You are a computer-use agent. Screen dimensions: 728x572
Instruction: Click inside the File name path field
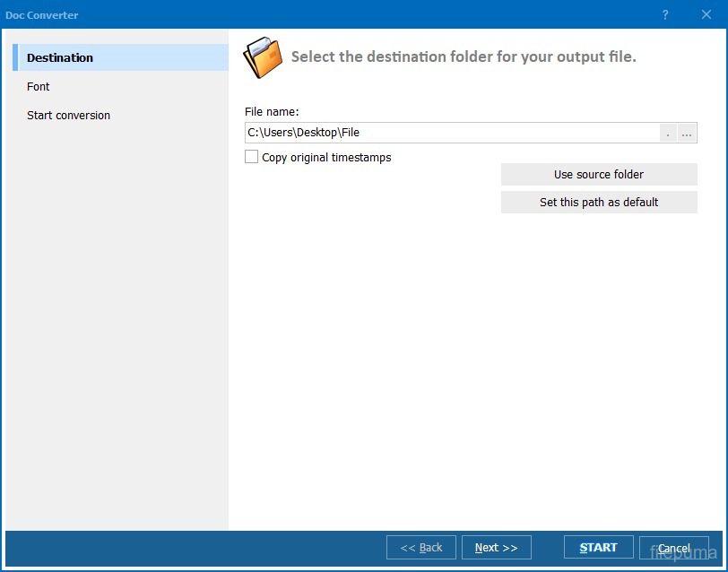tap(448, 133)
